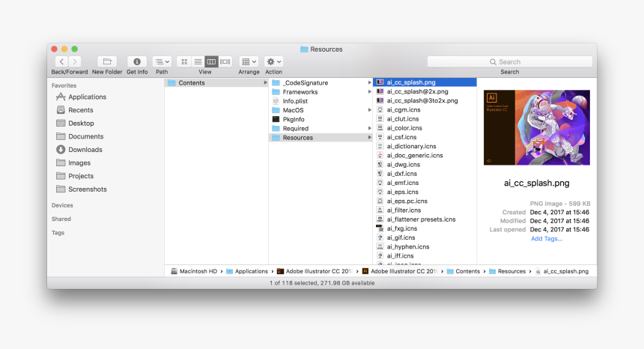644x349 pixels.
Task: Click the Tags sidebar section header
Action: (x=58, y=232)
